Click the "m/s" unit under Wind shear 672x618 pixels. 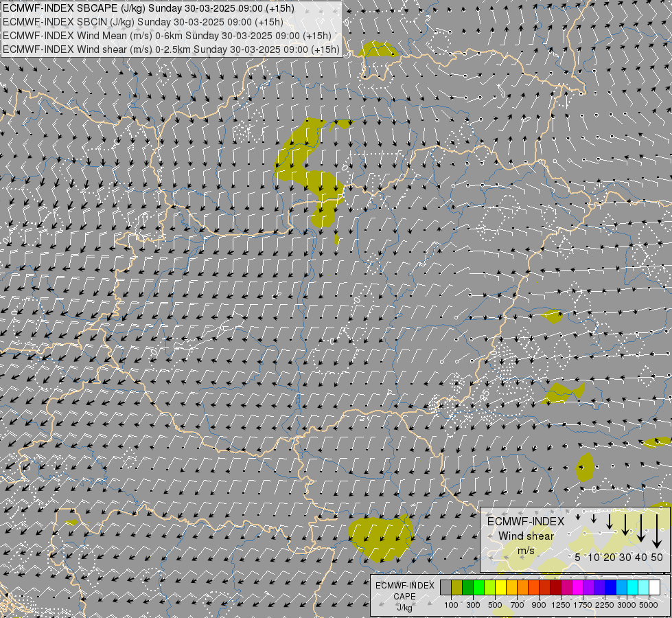coord(526,550)
